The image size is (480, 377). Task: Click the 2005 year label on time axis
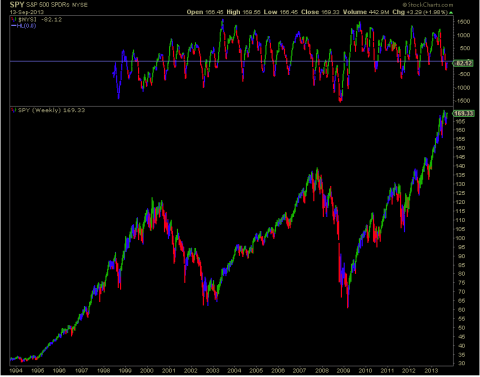pyautogui.click(x=256, y=371)
